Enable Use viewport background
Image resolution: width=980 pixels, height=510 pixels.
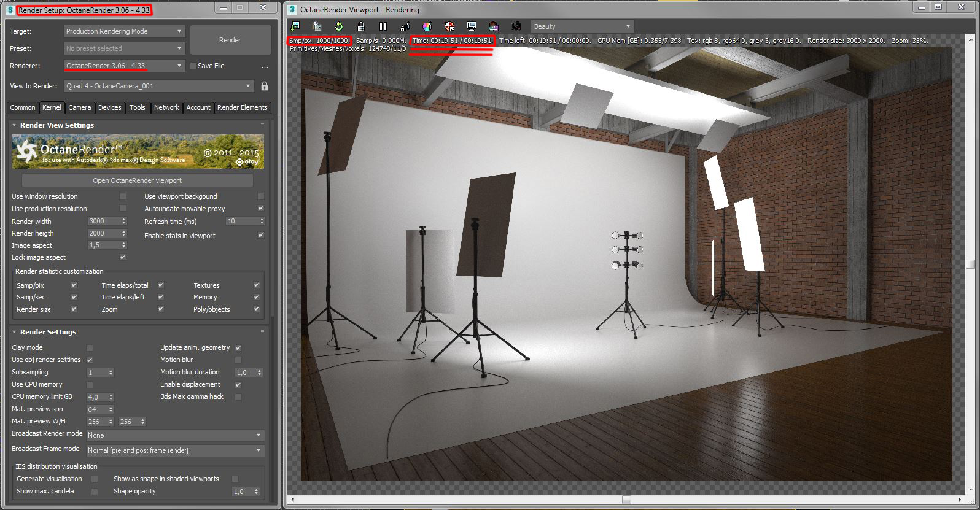click(261, 196)
